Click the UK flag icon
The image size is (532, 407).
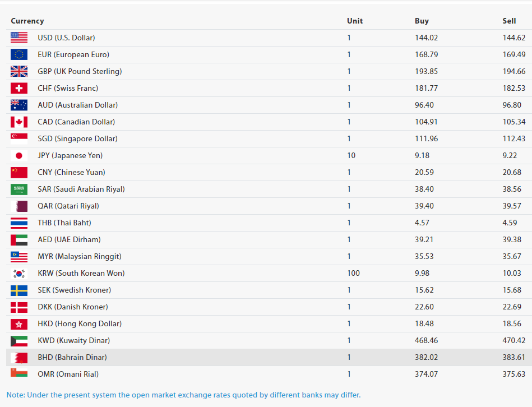pyautogui.click(x=18, y=71)
